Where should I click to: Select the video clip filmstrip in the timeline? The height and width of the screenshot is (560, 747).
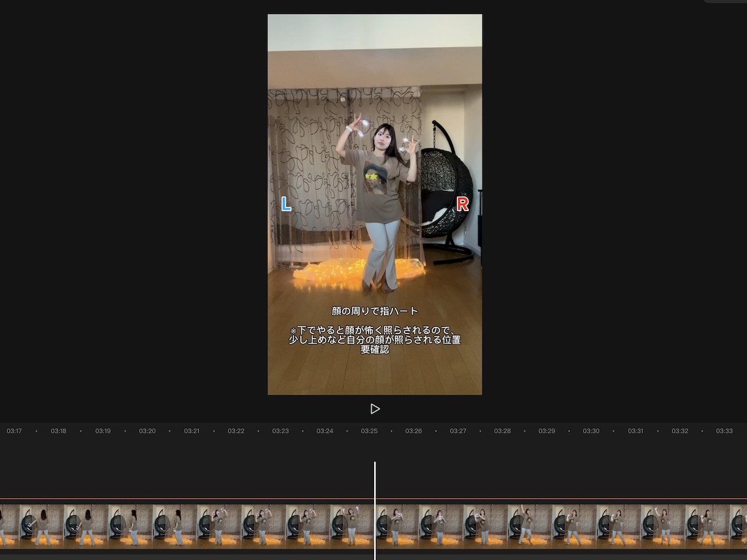374,525
